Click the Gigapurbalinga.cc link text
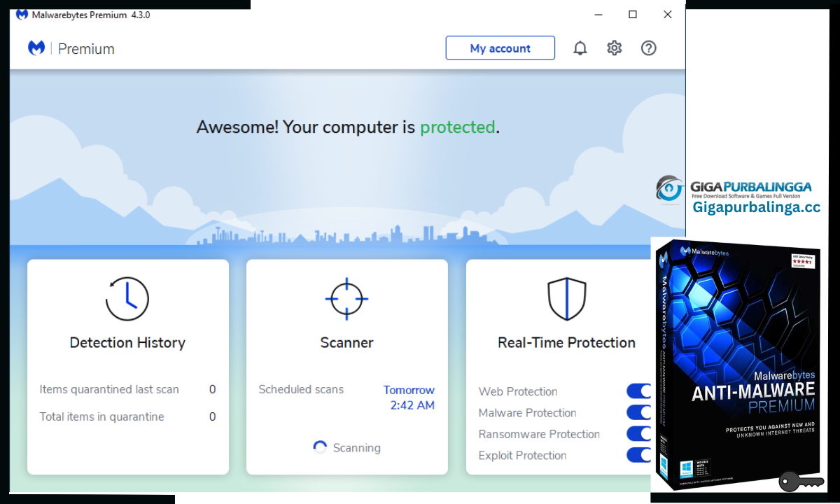Image resolution: width=840 pixels, height=504 pixels. coord(756,207)
